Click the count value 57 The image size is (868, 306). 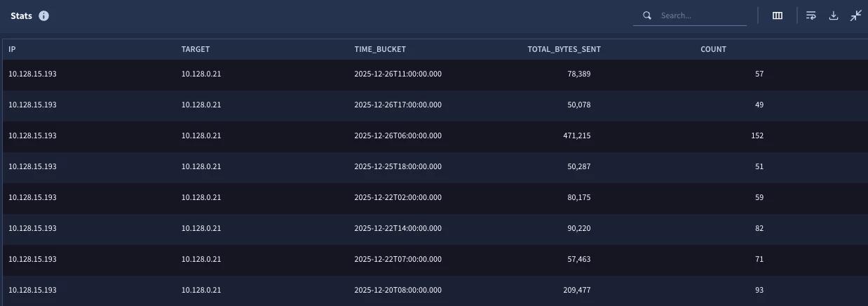point(759,74)
